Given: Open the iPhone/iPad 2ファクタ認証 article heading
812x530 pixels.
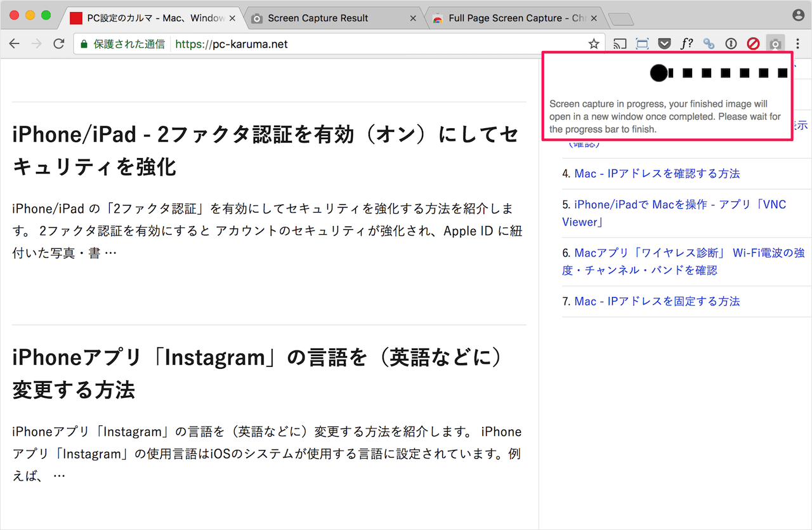Looking at the screenshot, I should [x=266, y=150].
